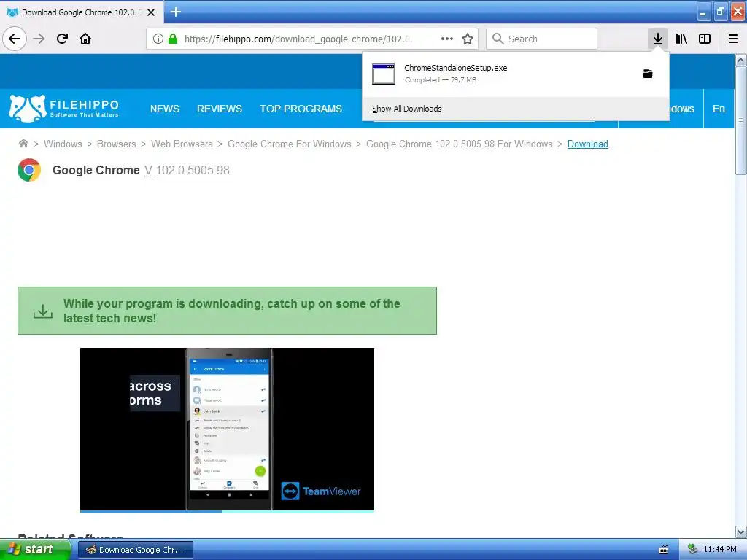Open Google Chrome For Windows breadcrumb
Image resolution: width=747 pixels, height=560 pixels.
(289, 144)
